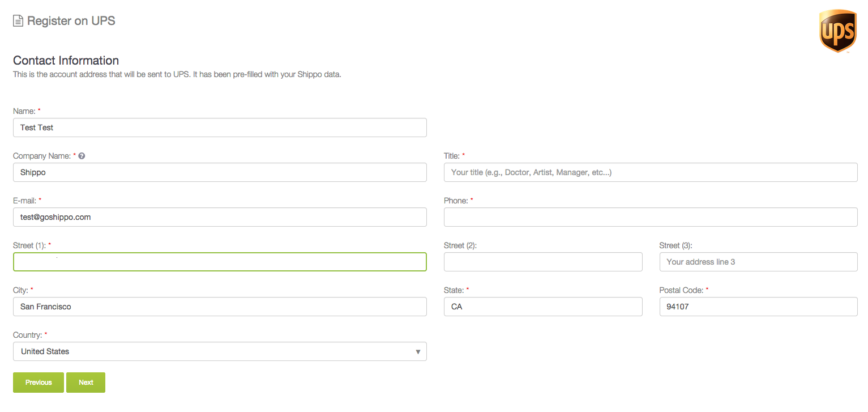Click the Postal Code field with 94107
The width and height of the screenshot is (868, 412).
pos(759,307)
